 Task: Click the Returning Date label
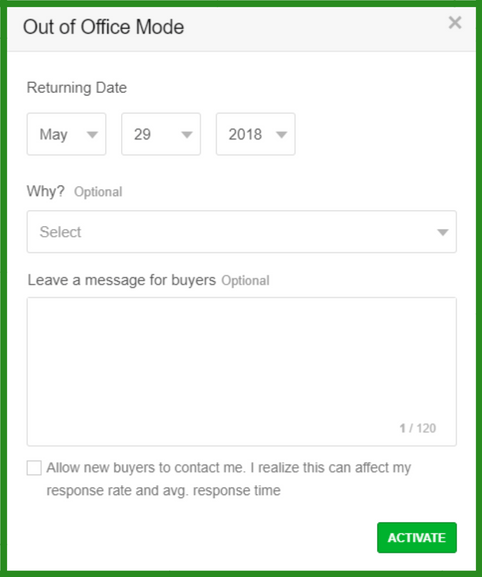point(77,88)
